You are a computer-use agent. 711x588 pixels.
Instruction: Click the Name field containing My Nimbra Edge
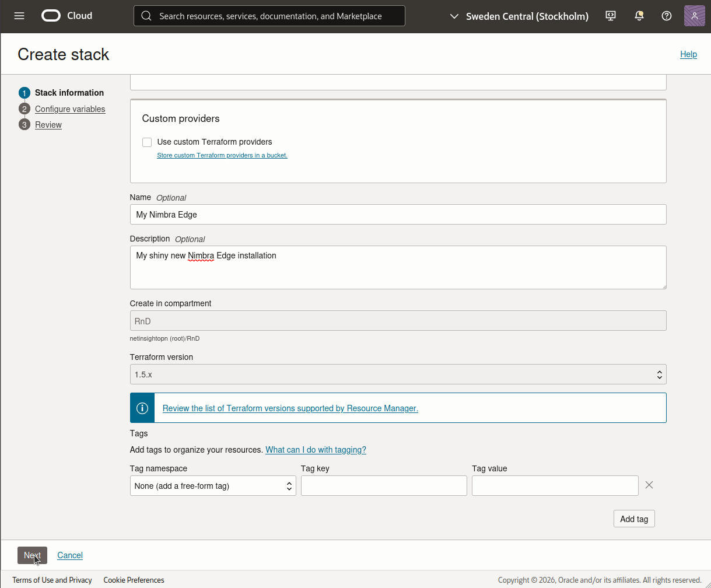pyautogui.click(x=398, y=214)
